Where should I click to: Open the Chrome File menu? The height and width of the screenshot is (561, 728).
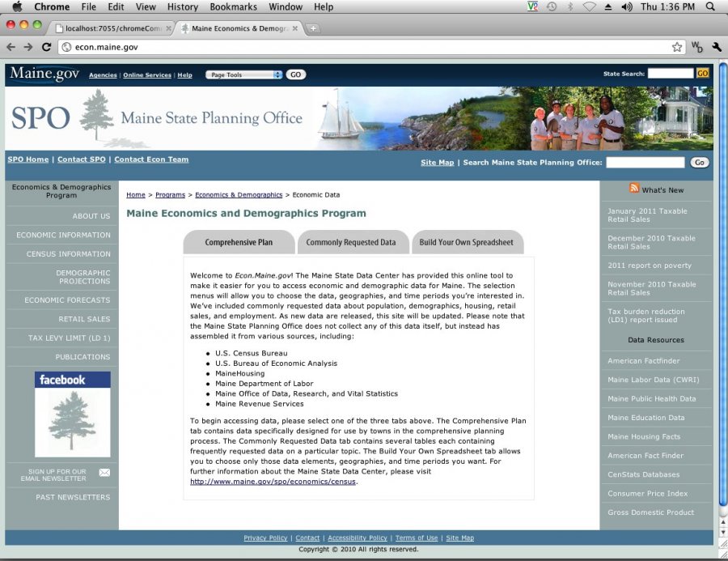[x=88, y=7]
